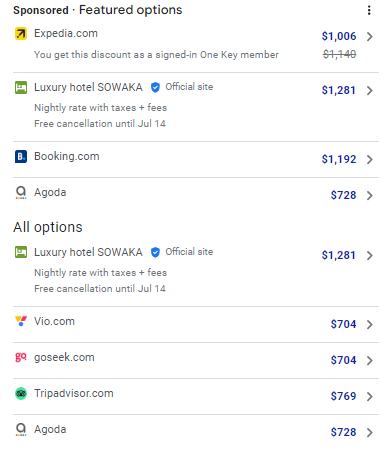
Task: Click the $728 Agoda price under All options
Action: (x=343, y=432)
